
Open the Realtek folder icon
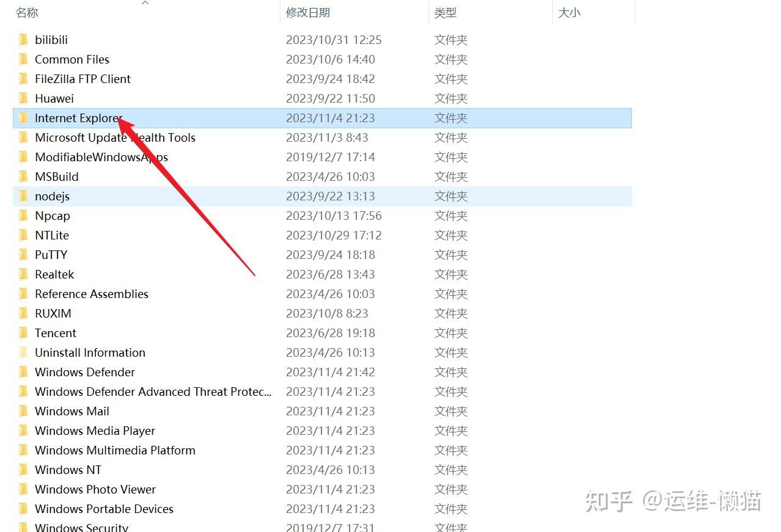tap(23, 274)
